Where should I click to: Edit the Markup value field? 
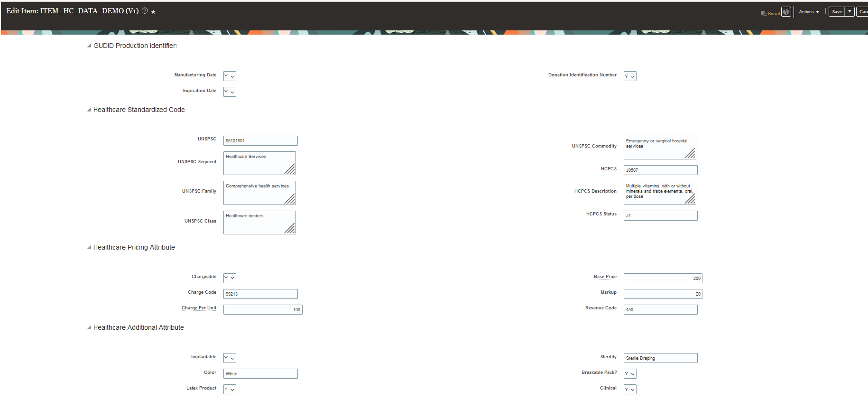[663, 294]
